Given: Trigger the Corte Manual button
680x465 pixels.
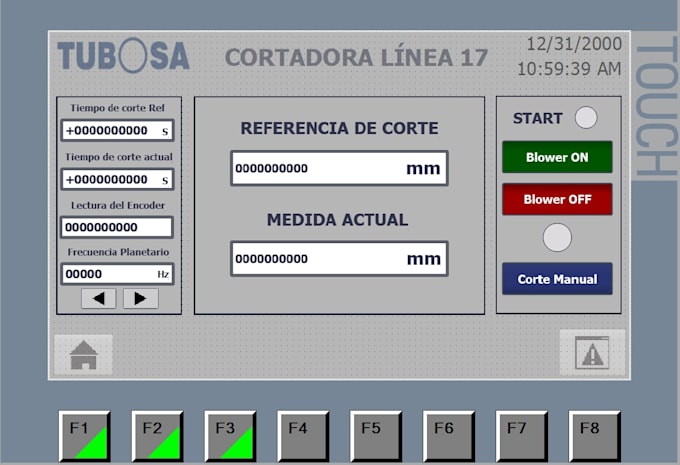Looking at the screenshot, I should [x=557, y=279].
